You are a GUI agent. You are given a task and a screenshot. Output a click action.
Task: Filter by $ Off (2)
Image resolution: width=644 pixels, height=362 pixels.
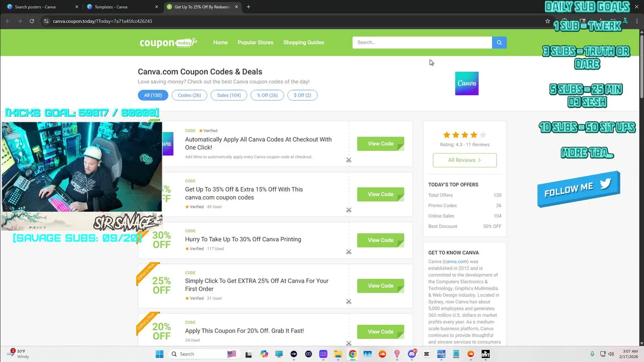click(x=302, y=95)
